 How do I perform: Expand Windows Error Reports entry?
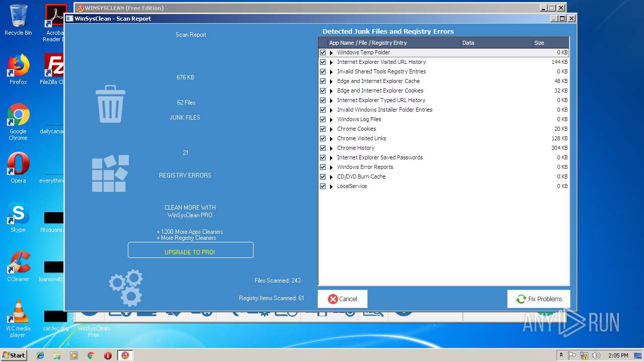pos(331,167)
